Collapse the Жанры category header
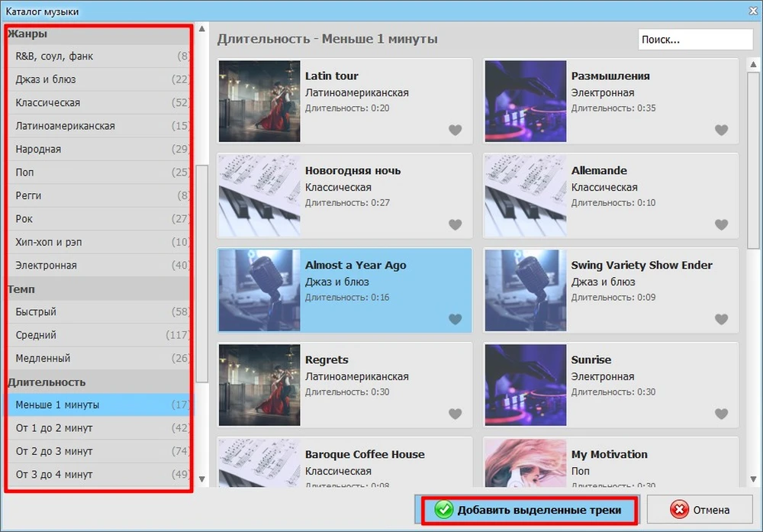763x532 pixels. click(x=27, y=34)
